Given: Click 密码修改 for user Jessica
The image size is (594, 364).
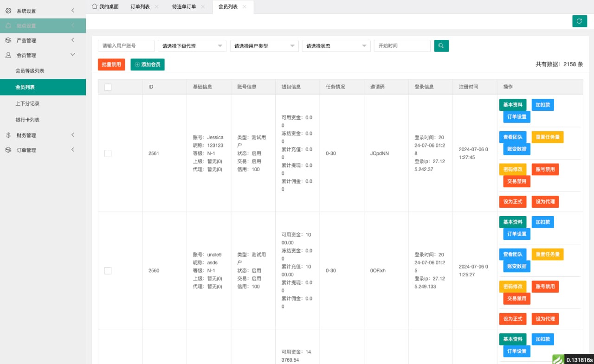Looking at the screenshot, I should pos(513,169).
